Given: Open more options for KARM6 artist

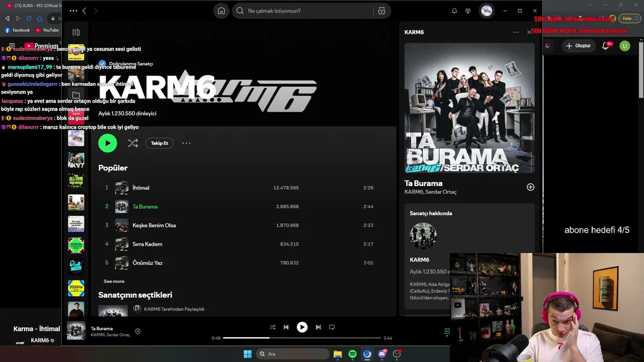Looking at the screenshot, I should click(186, 143).
